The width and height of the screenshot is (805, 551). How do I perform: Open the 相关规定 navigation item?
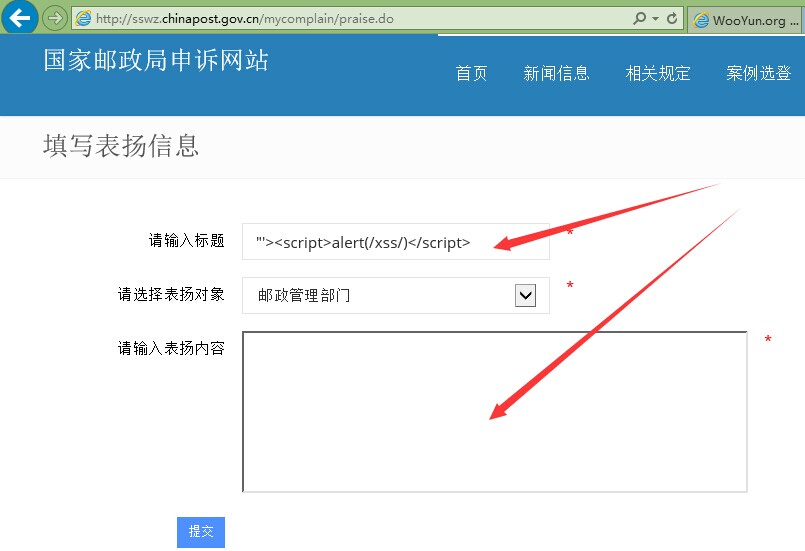(x=658, y=73)
